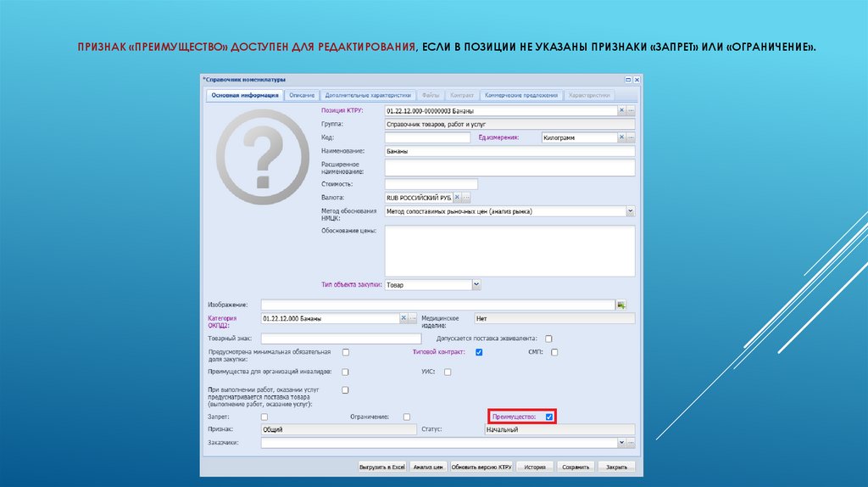Expand the Заказчики dropdown arrow
Screen dimensions: 868x487
[621, 443]
